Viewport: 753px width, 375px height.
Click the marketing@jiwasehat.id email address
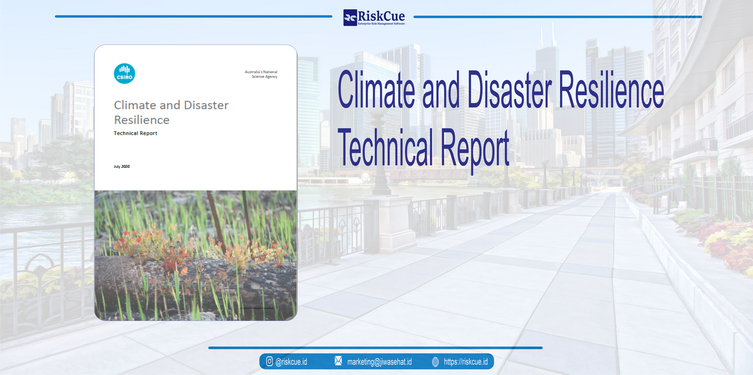[379, 362]
